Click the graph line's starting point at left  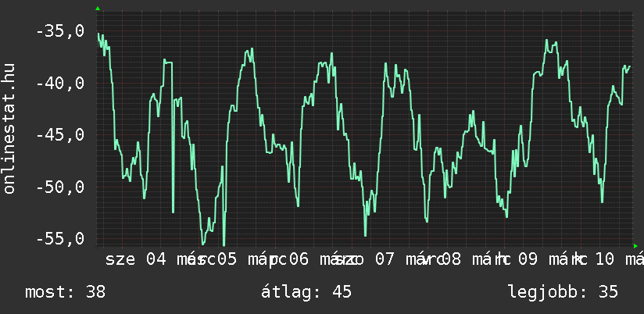point(98,34)
